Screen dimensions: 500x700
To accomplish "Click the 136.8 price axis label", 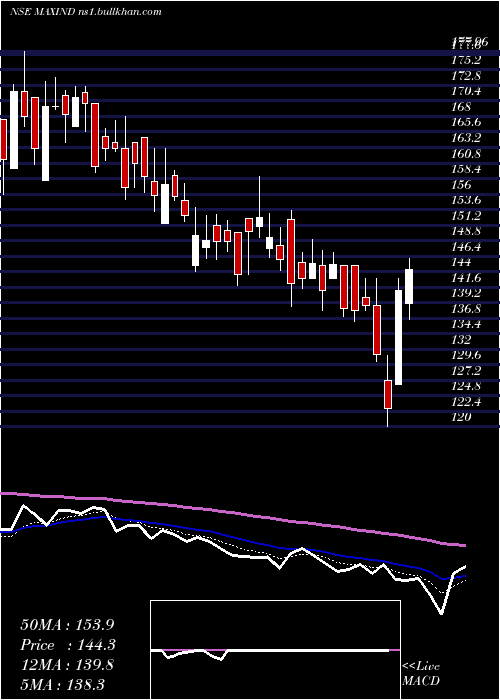I will (466, 308).
